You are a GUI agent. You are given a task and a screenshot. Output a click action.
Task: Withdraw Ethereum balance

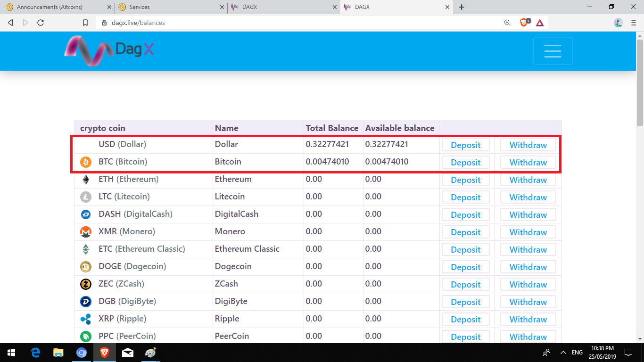click(528, 180)
